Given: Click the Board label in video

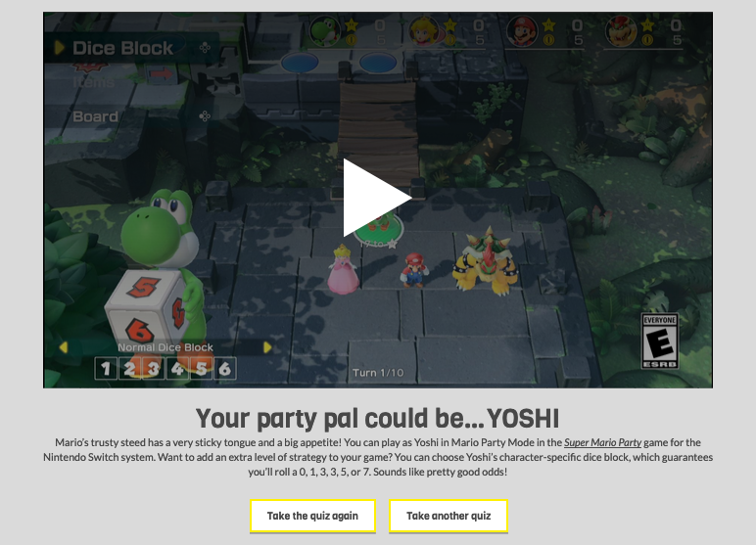Looking at the screenshot, I should (95, 116).
